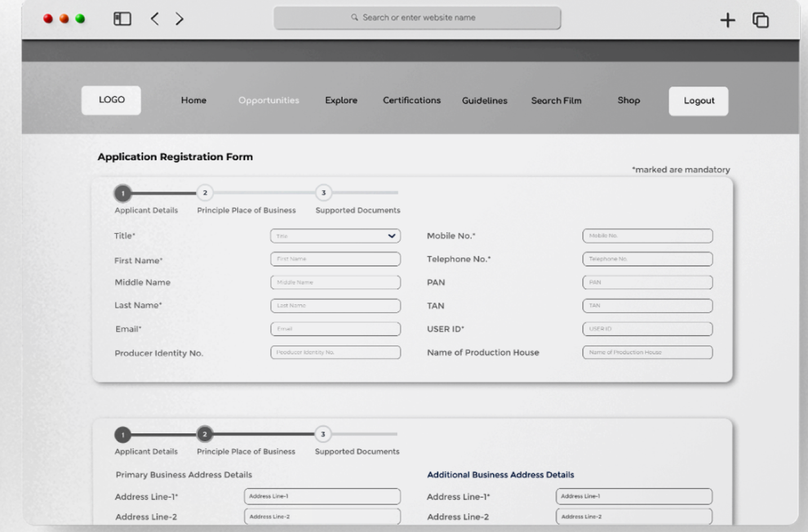
Task: Click Primary Address Line-2 input field
Action: 322,516
